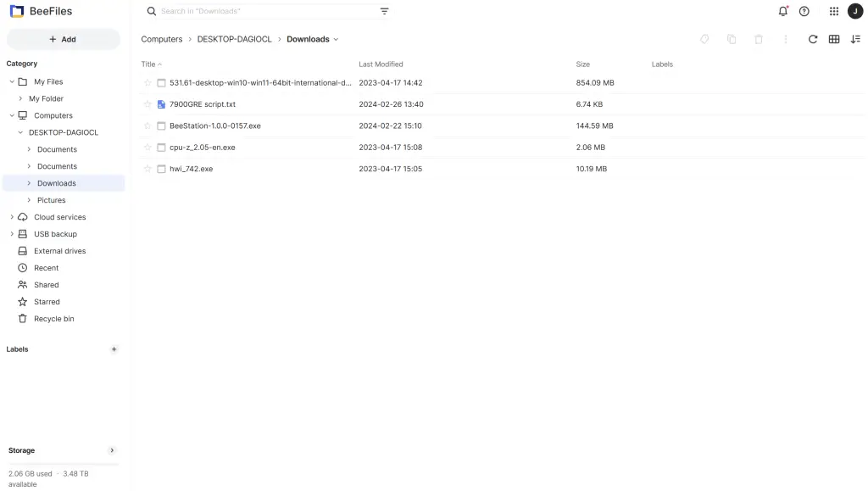Click the 7900GRE script.txt file icon

[161, 104]
